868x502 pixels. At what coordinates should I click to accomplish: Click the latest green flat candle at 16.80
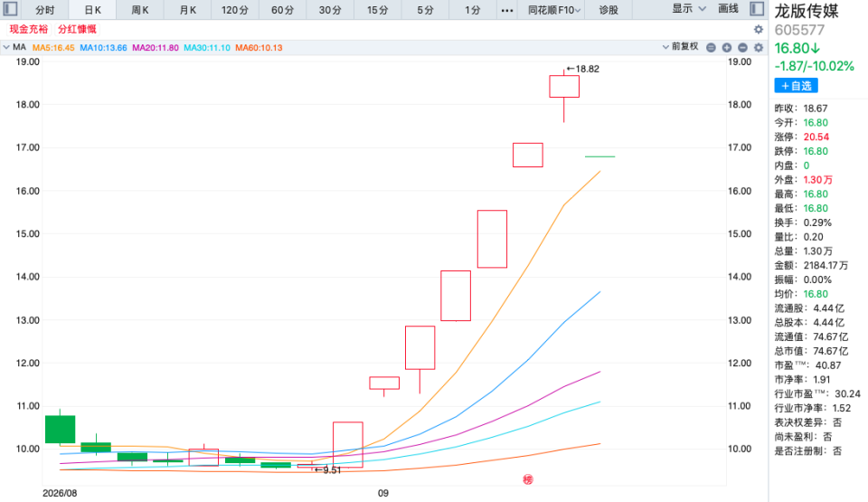pos(600,156)
